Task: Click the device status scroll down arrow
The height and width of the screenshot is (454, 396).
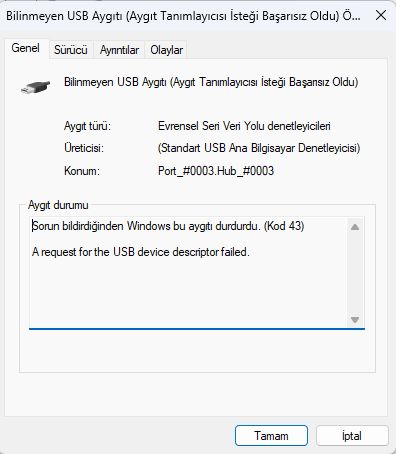Action: pos(355,320)
